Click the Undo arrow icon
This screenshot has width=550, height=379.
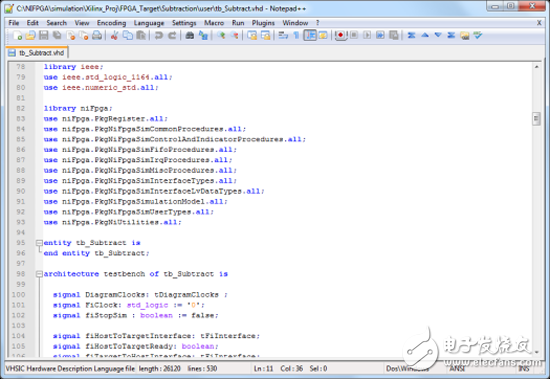[159, 35]
